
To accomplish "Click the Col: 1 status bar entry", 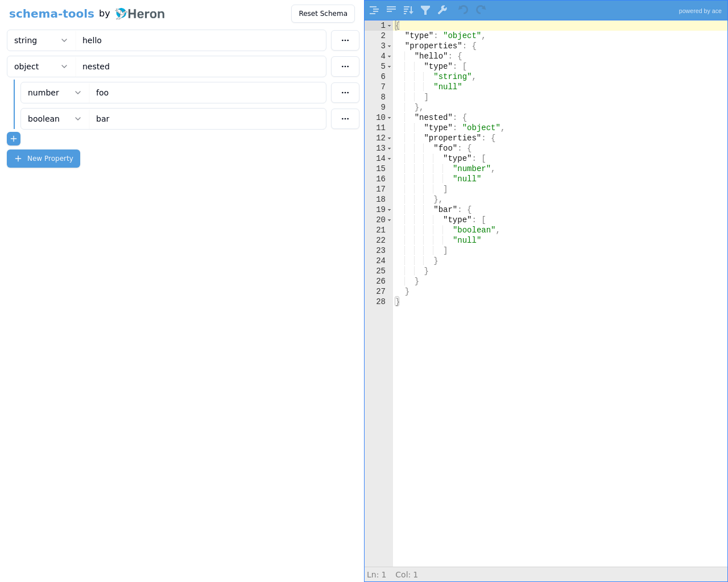I will point(407,575).
